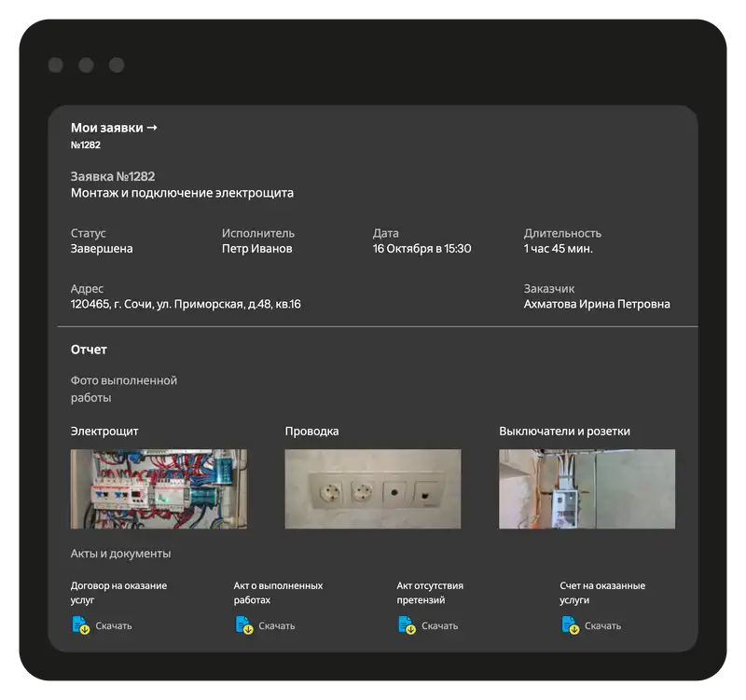The image size is (746, 700).
Task: Open the Электрощит photo thumbnail
Action: (x=159, y=488)
